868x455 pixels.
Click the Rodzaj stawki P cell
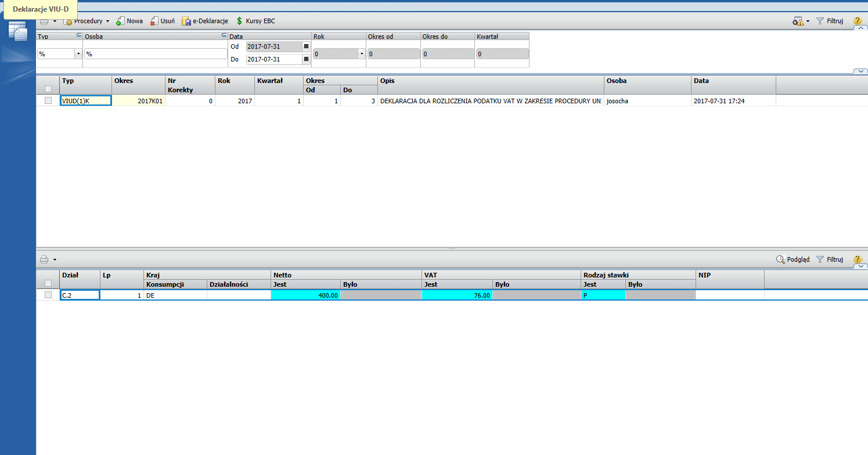(x=603, y=295)
